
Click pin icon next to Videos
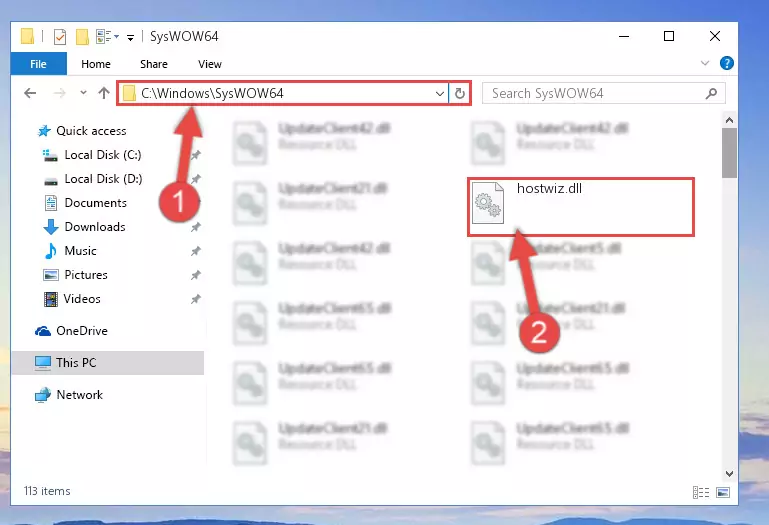(196, 299)
